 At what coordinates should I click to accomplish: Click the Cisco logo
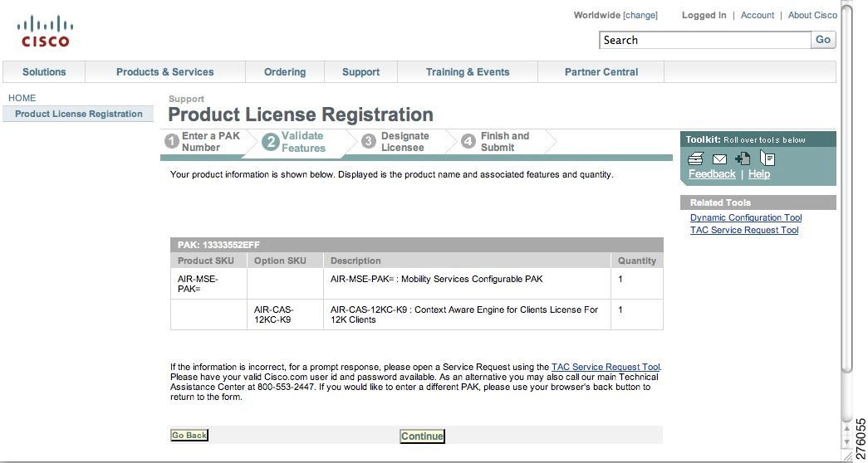point(46,32)
